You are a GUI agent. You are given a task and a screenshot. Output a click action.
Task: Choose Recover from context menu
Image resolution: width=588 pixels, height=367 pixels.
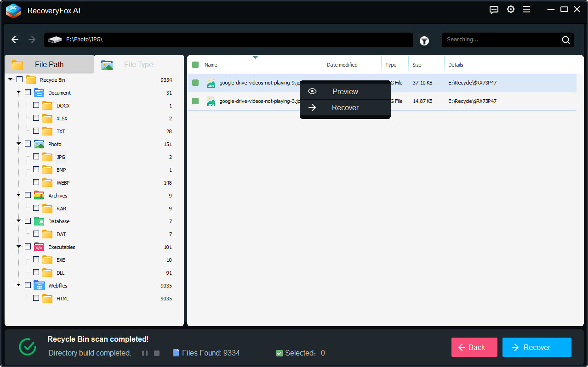345,107
